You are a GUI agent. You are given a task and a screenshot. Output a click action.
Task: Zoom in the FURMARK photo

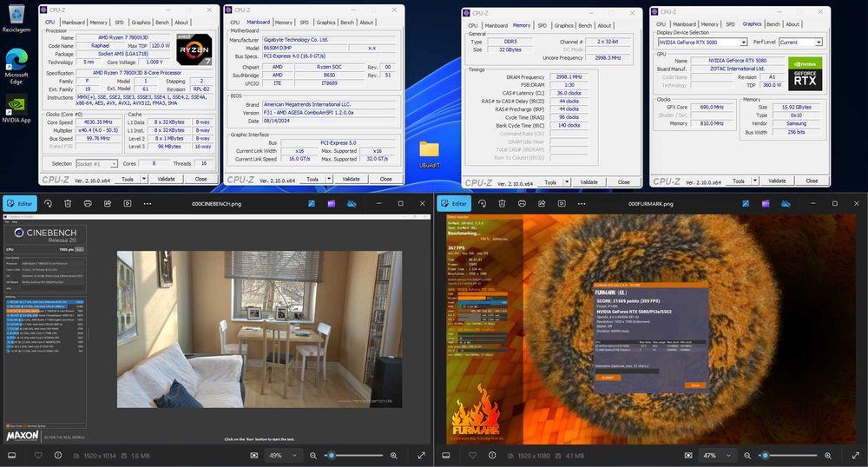coord(827,456)
